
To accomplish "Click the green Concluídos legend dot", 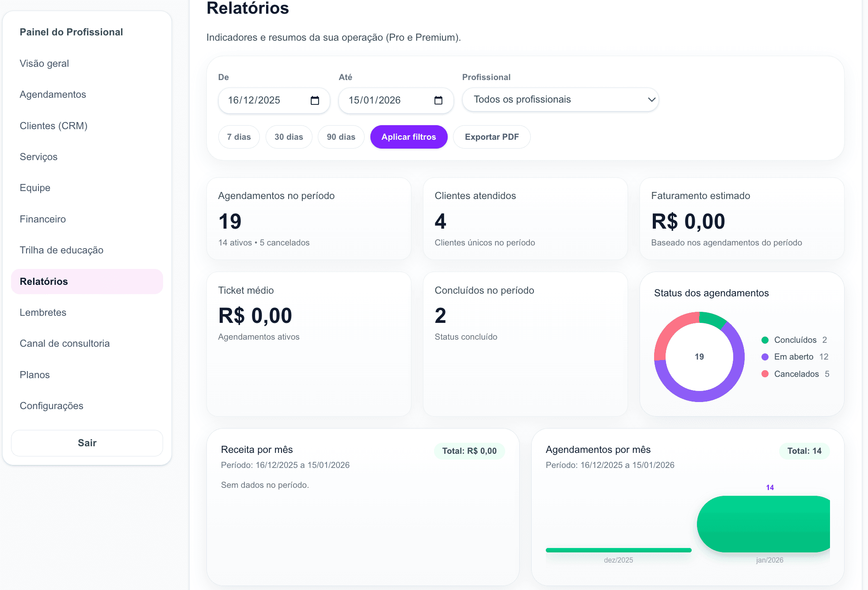I will coord(765,340).
